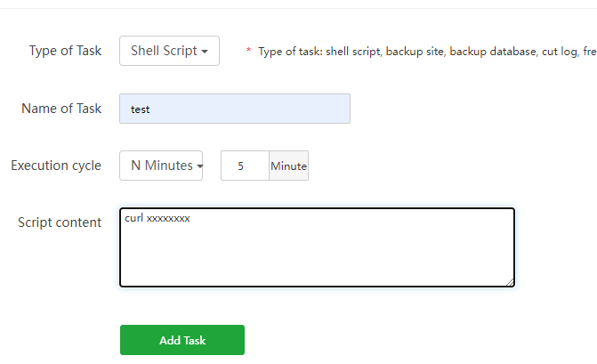Click the caret arrow next to N Minutes

pyautogui.click(x=199, y=166)
